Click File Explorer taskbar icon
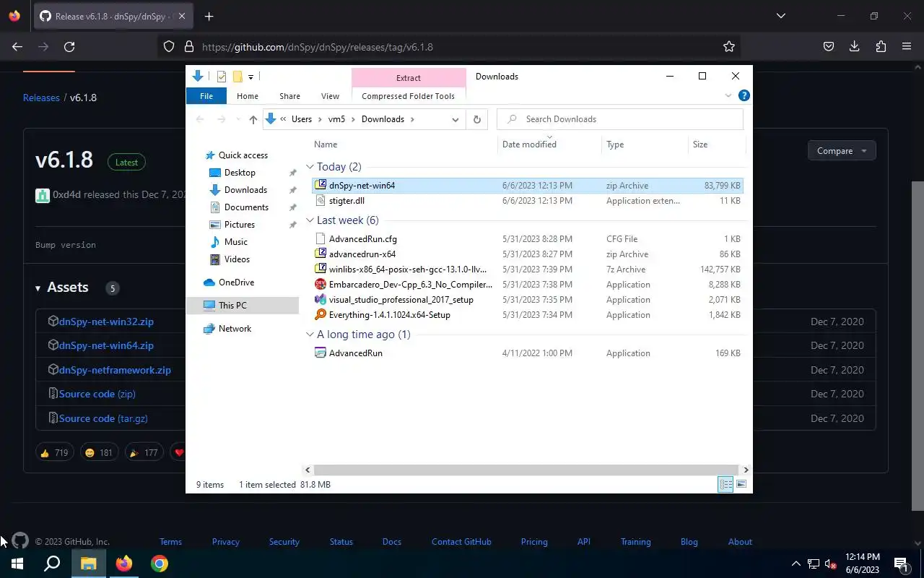This screenshot has width=924, height=578. pyautogui.click(x=89, y=564)
